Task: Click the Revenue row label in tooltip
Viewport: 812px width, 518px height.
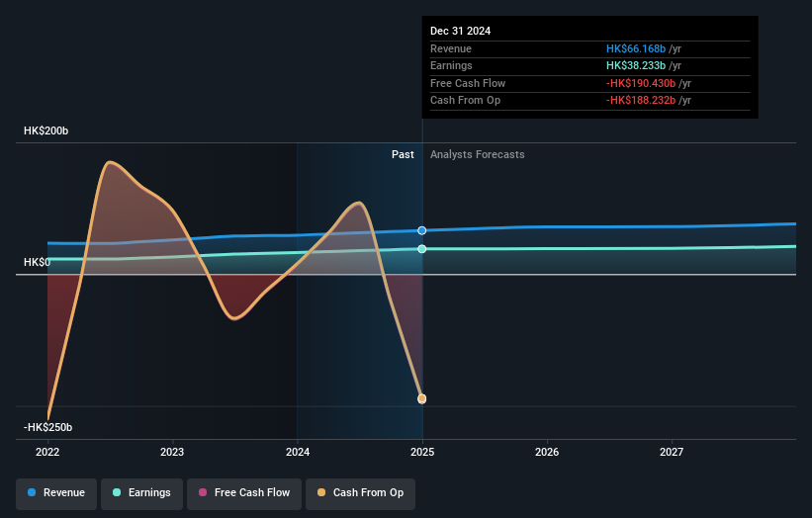Action: (x=451, y=48)
